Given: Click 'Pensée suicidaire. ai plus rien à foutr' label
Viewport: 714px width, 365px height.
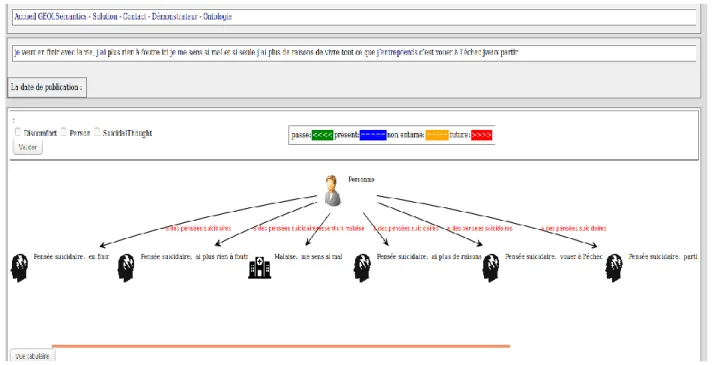Looking at the screenshot, I should 194,257.
